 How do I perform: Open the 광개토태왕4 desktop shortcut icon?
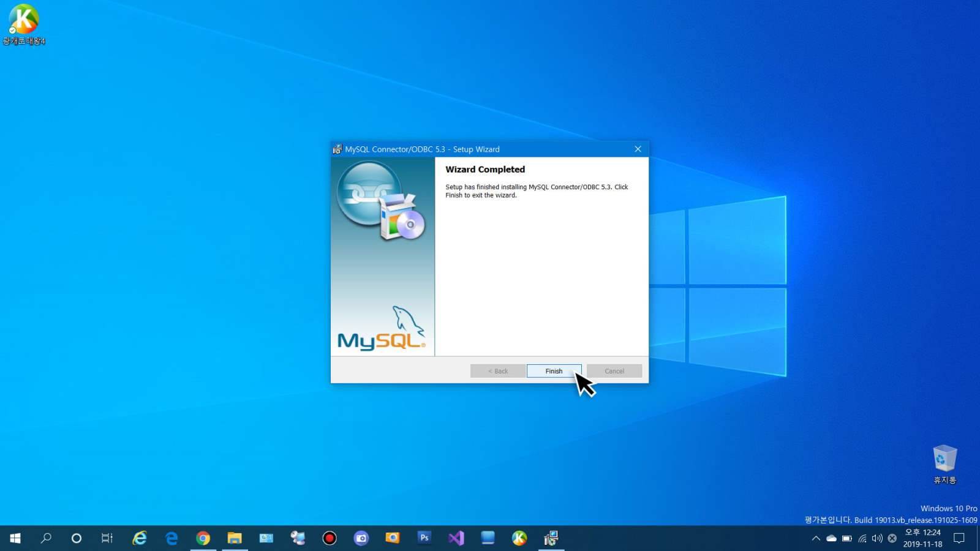[x=24, y=24]
